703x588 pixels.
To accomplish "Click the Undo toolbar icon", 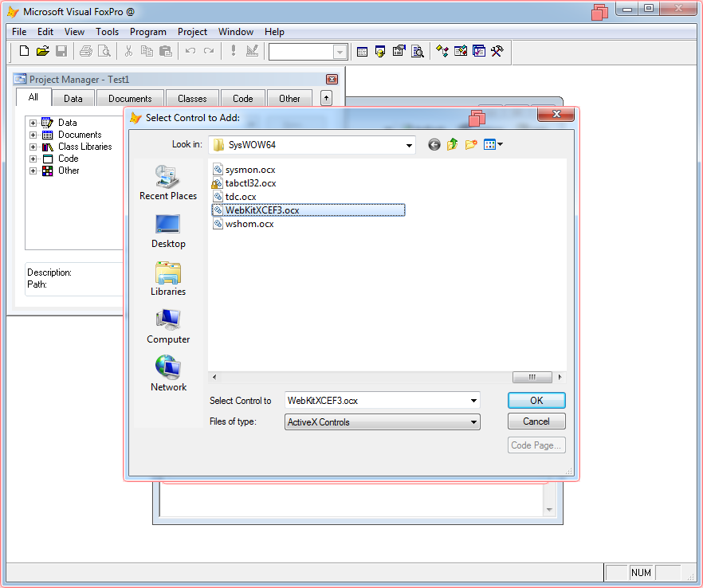I will pyautogui.click(x=190, y=51).
